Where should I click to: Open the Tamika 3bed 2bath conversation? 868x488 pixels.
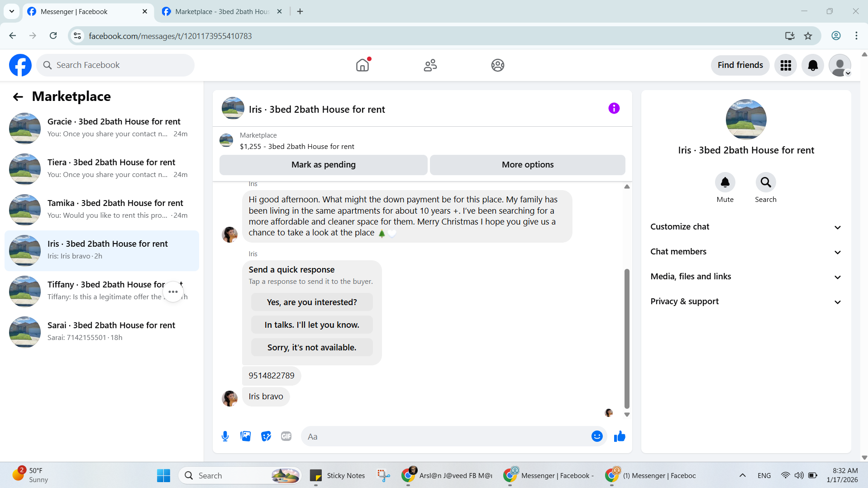click(x=102, y=209)
